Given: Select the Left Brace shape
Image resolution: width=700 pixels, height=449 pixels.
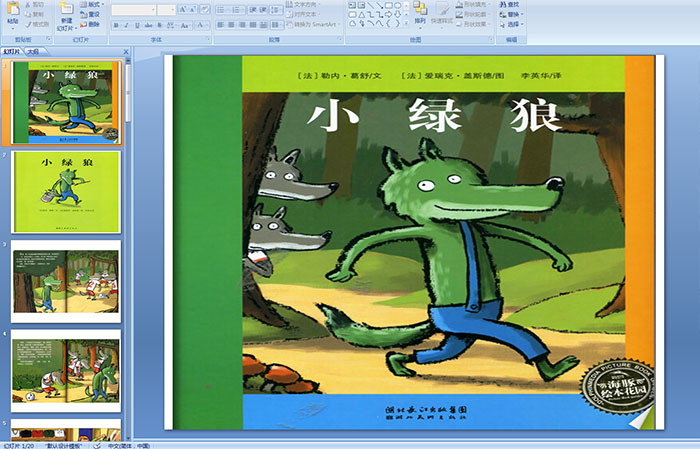Looking at the screenshot, I should (x=388, y=23).
